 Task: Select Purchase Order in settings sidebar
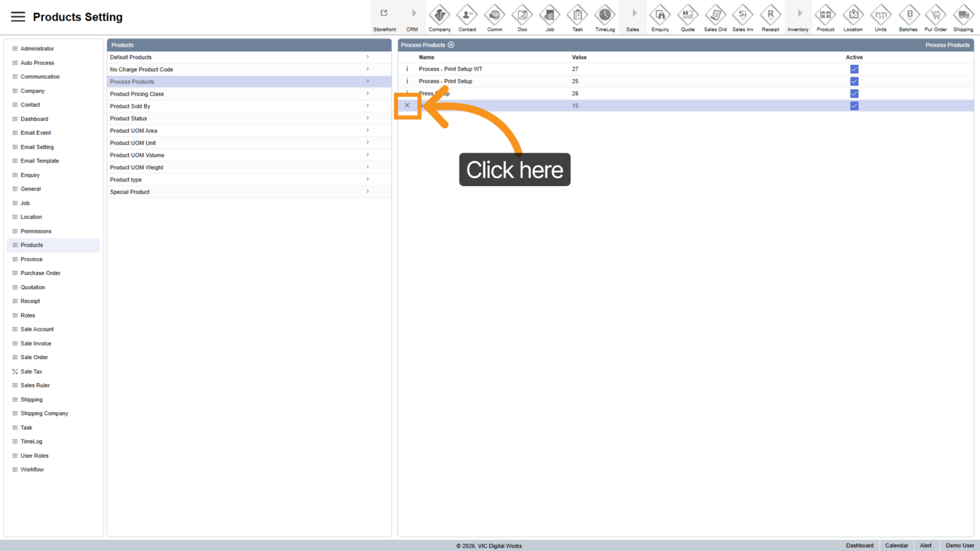tap(40, 273)
